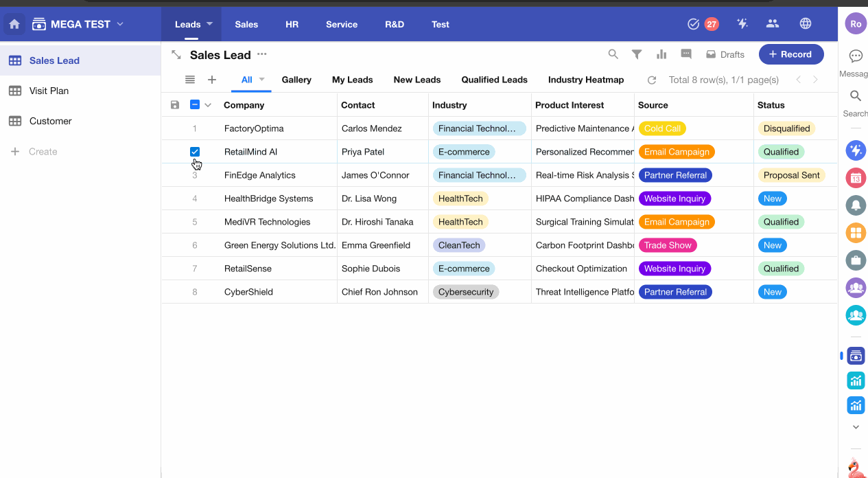
Task: Click the refresh icon beside row total
Action: (652, 80)
